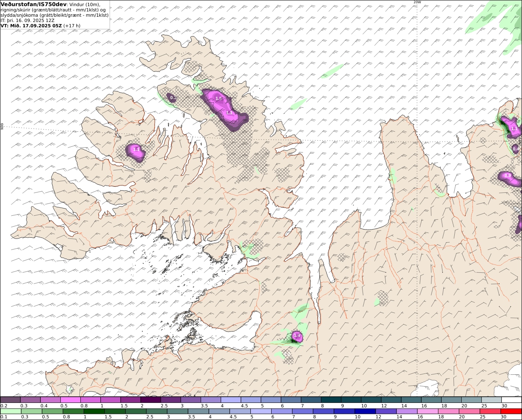
Task: Pick the snow legend swatch starting at 0.2
Action: click(10, 400)
